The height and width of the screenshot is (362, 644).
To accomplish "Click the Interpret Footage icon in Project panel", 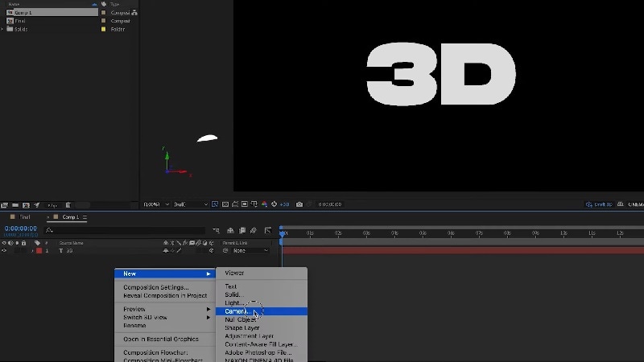I will [5, 205].
